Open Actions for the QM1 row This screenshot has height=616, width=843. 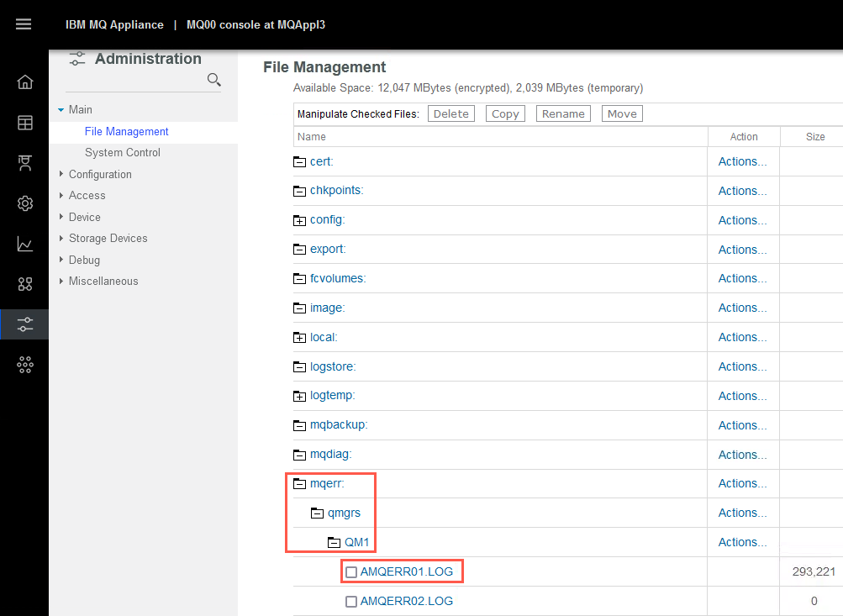[x=742, y=542]
